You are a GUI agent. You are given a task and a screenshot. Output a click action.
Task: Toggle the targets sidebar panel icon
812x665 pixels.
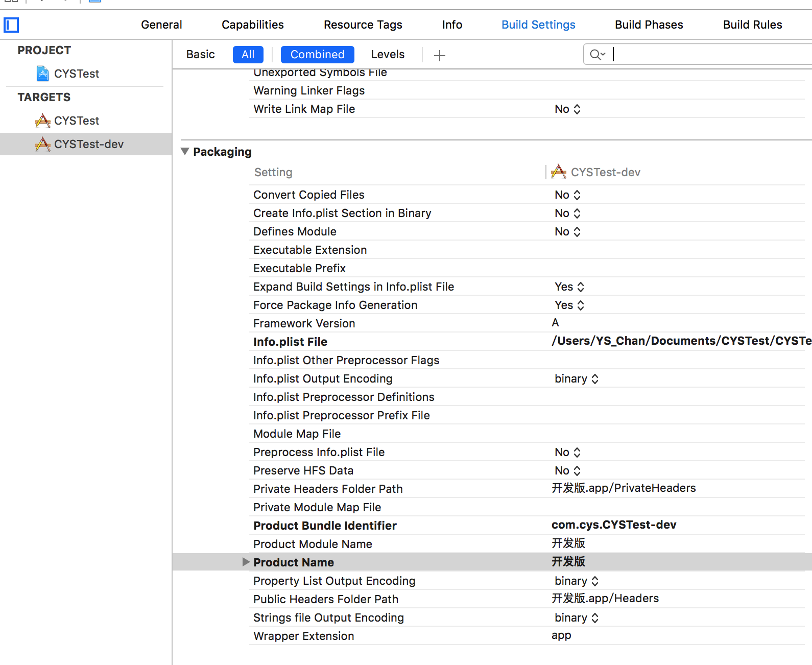[11, 25]
